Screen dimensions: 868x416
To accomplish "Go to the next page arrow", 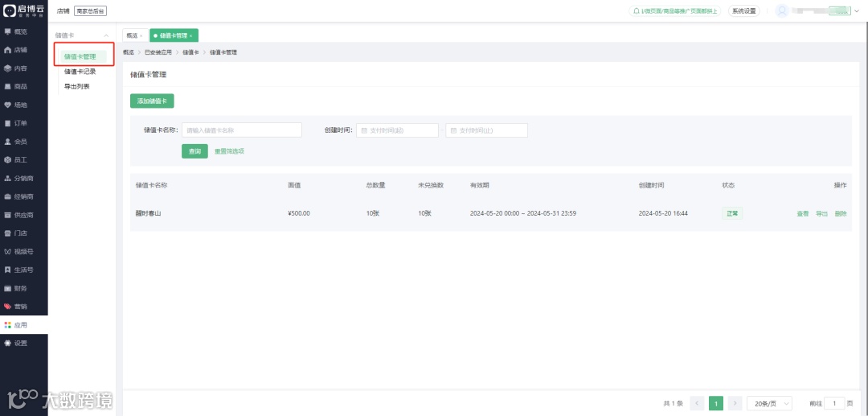I will (735, 403).
